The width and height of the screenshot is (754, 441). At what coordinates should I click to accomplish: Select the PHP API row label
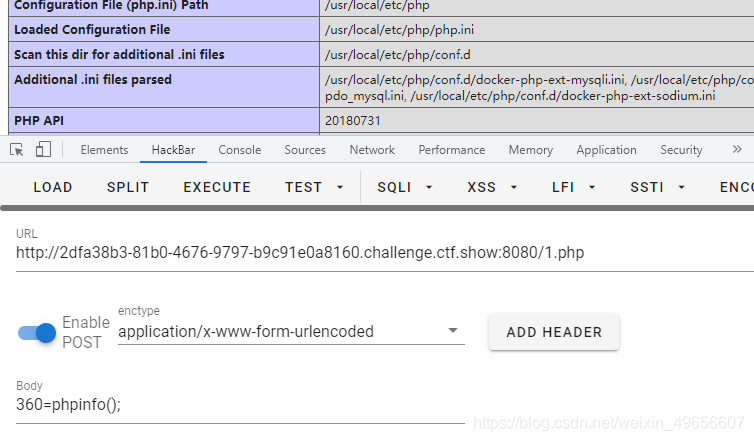[39, 121]
